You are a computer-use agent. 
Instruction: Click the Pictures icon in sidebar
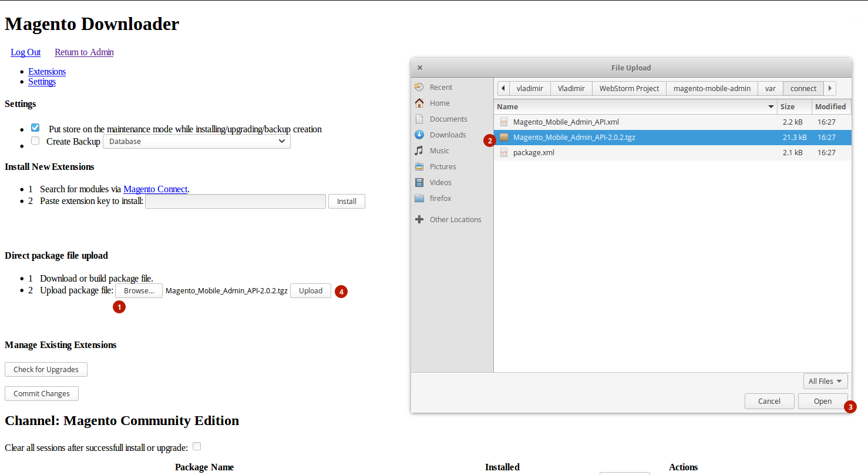pos(419,166)
